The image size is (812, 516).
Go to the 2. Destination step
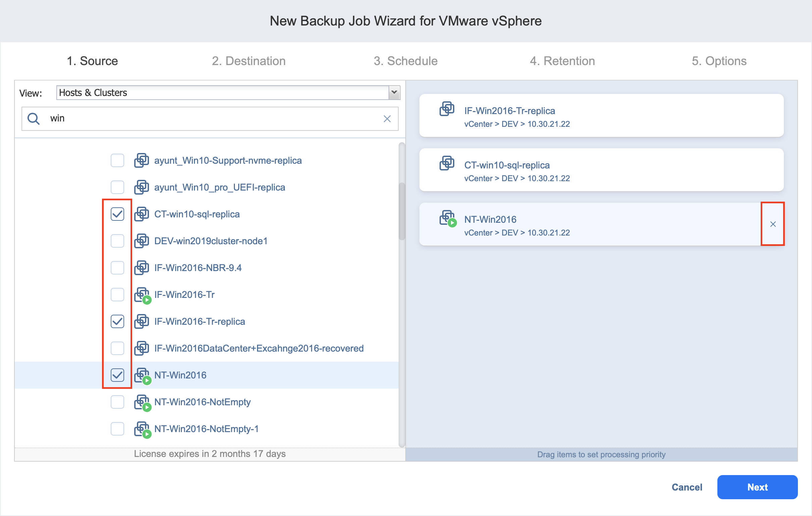[249, 61]
